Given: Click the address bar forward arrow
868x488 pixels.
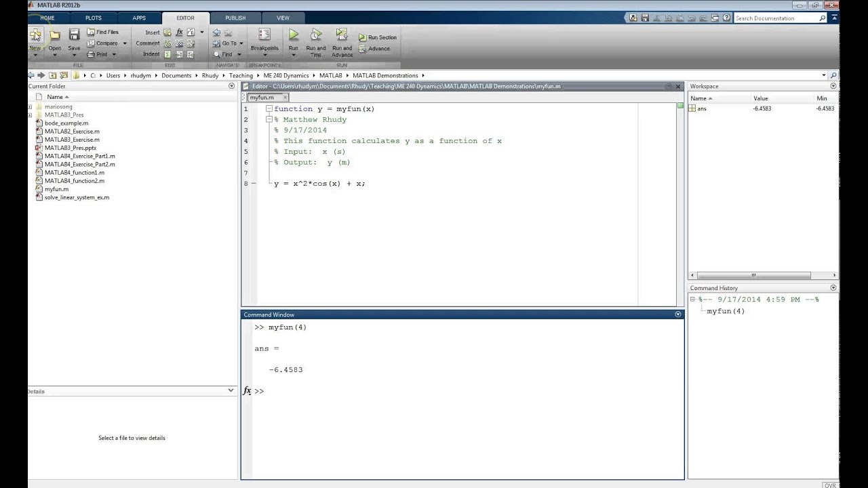Looking at the screenshot, I should (x=41, y=75).
